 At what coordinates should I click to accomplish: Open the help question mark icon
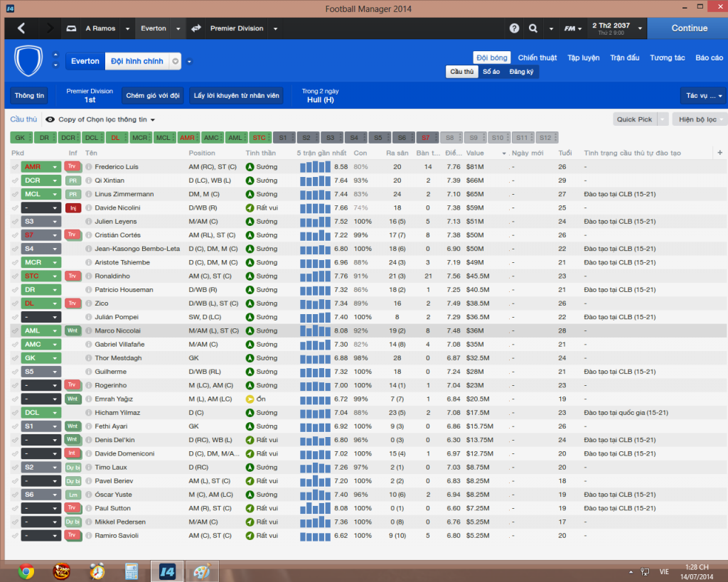[x=514, y=28]
